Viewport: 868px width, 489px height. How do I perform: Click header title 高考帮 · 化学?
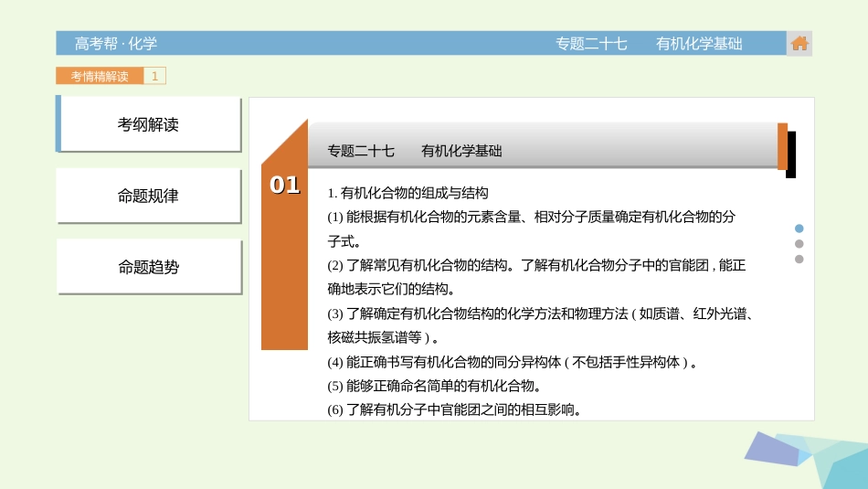(116, 44)
